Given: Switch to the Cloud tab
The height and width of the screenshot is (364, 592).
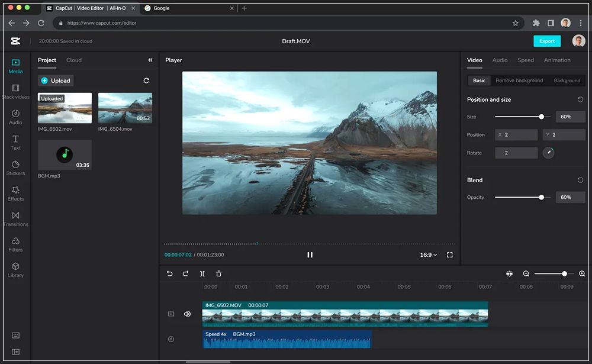Looking at the screenshot, I should pyautogui.click(x=74, y=60).
